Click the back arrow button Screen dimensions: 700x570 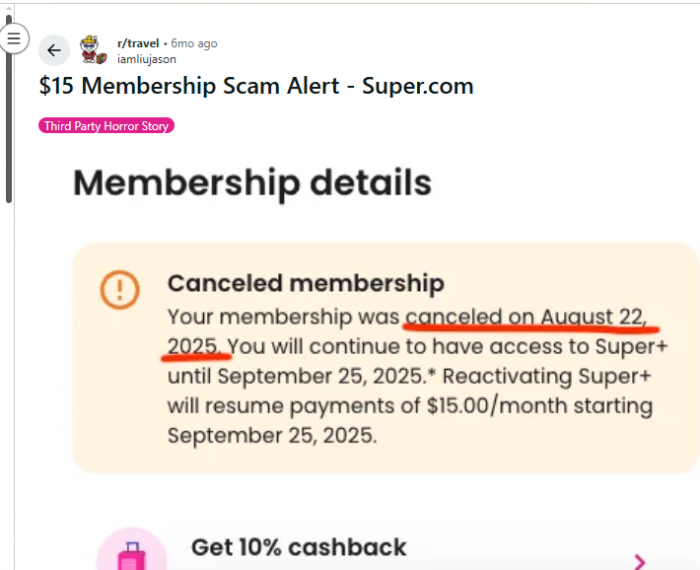click(54, 50)
